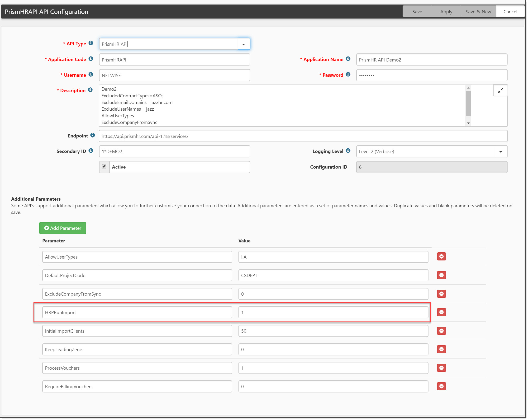This screenshot has width=528, height=420.
Task: Click the Password field info icon
Action: coord(348,75)
